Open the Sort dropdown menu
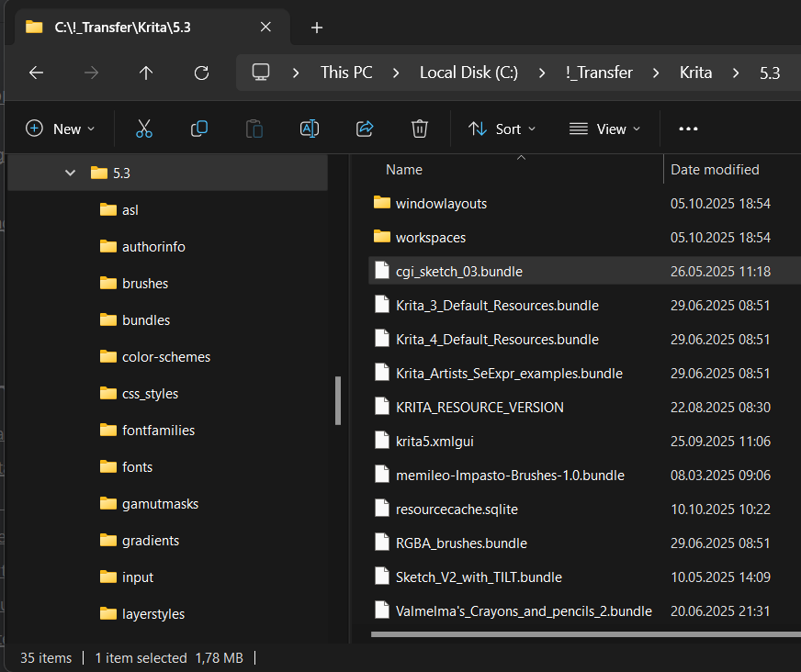 coord(502,129)
